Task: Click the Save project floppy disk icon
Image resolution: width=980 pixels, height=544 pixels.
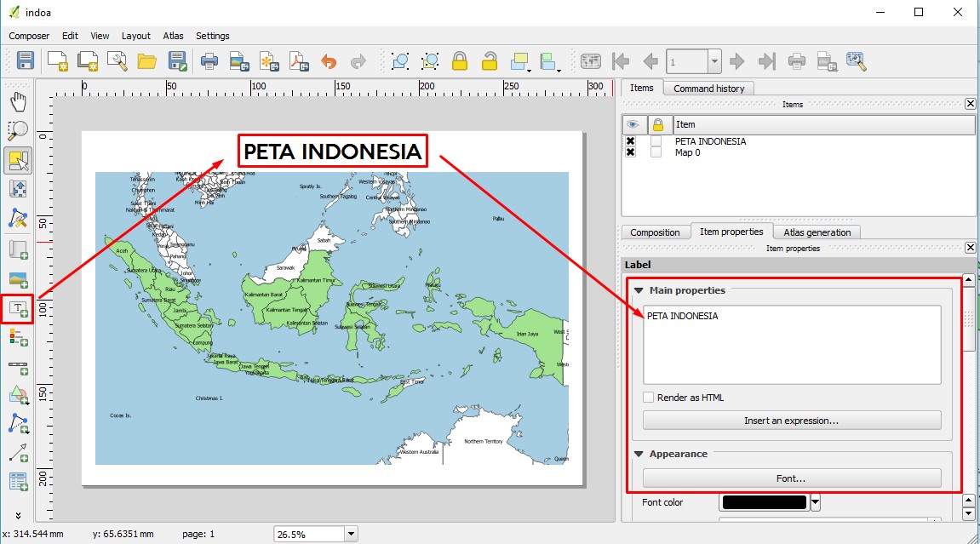Action: coord(23,60)
